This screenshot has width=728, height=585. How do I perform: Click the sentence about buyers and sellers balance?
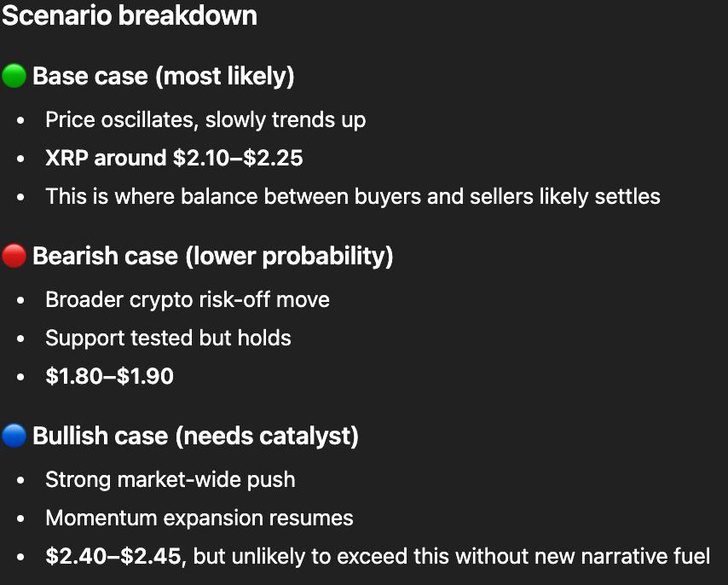[353, 196]
